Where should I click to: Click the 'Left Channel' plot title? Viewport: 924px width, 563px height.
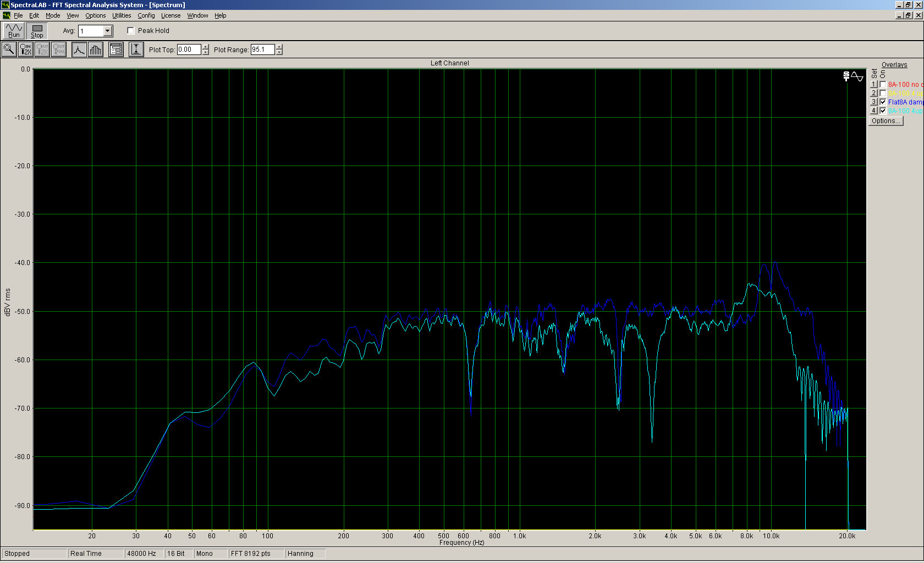450,63
